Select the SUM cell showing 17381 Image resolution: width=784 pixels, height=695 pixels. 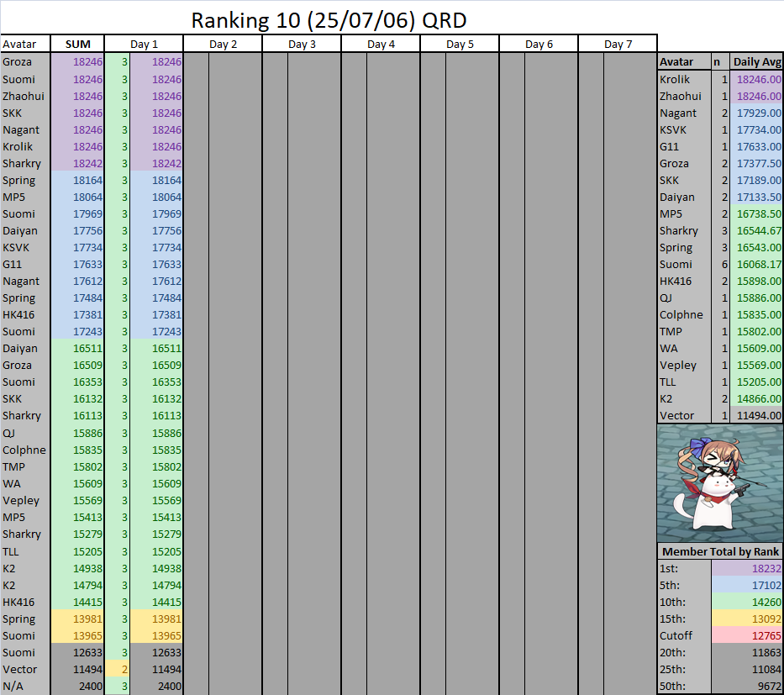(77, 314)
